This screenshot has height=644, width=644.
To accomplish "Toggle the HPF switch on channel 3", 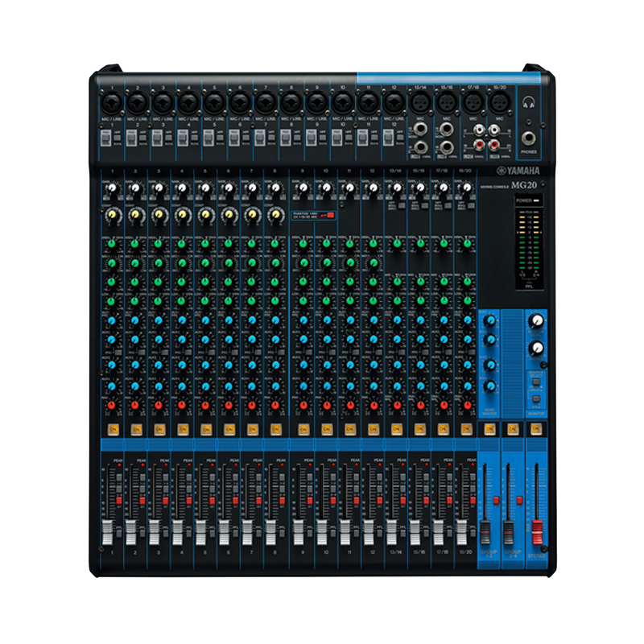I will coord(169,138).
